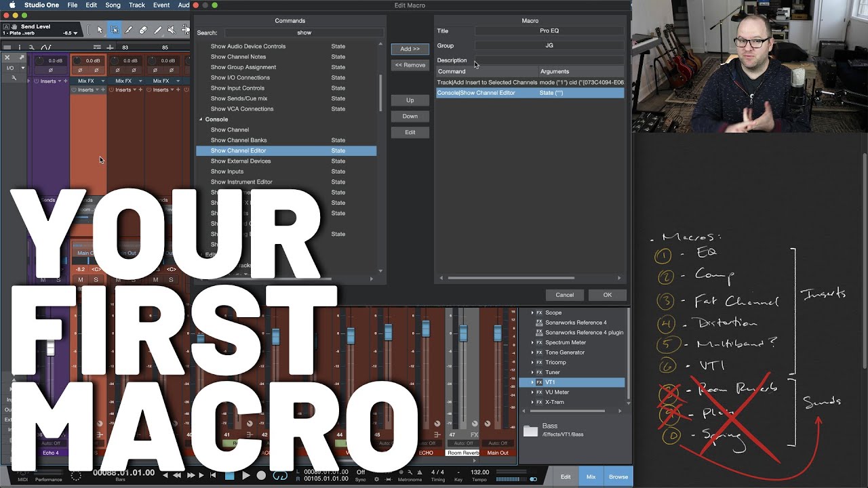Click the macro list horizontal scrollbar
Image resolution: width=868 pixels, height=488 pixels.
coord(511,278)
